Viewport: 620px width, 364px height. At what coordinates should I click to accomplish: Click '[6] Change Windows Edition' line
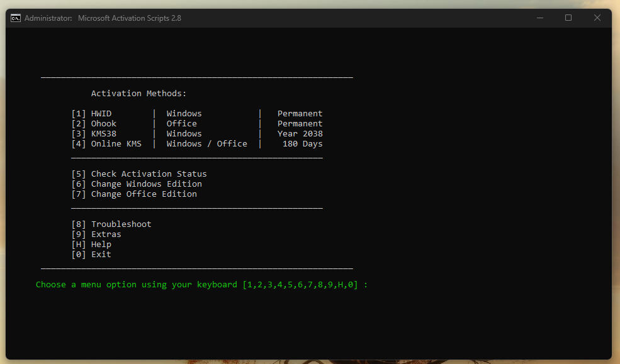[x=137, y=184]
